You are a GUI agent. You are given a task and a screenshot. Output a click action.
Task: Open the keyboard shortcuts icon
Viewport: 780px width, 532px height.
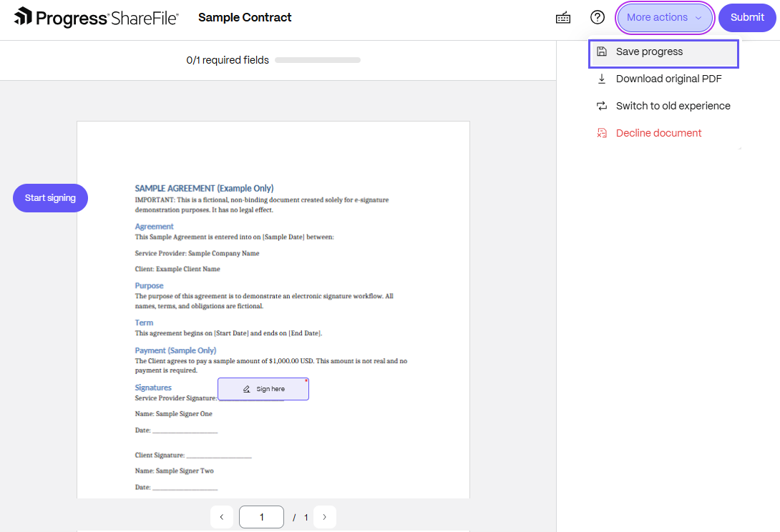click(x=562, y=18)
